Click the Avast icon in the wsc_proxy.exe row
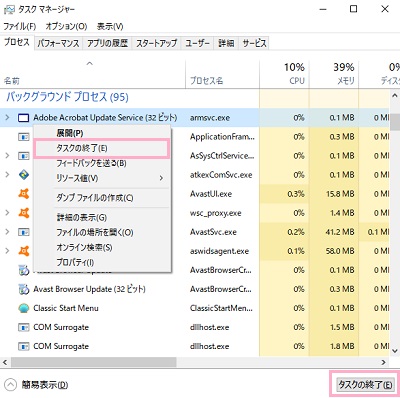Viewport: 400px width, 398px height. (24, 213)
